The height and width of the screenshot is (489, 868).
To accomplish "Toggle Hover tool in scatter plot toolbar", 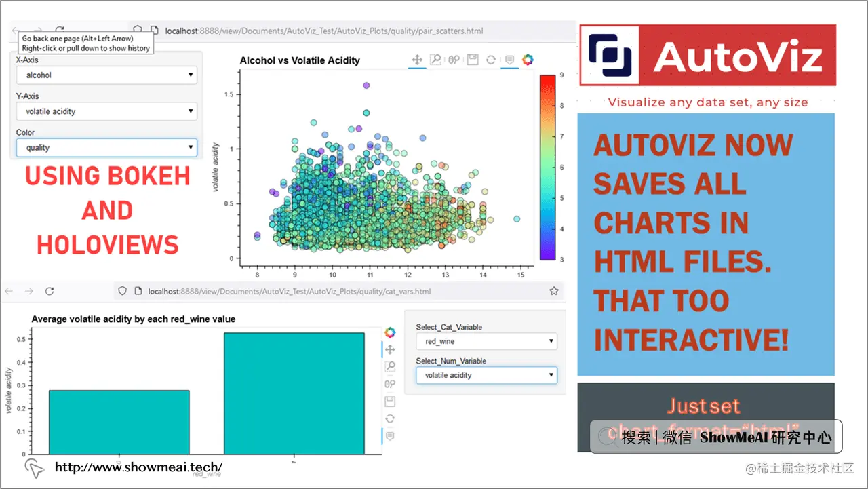I will [x=509, y=60].
